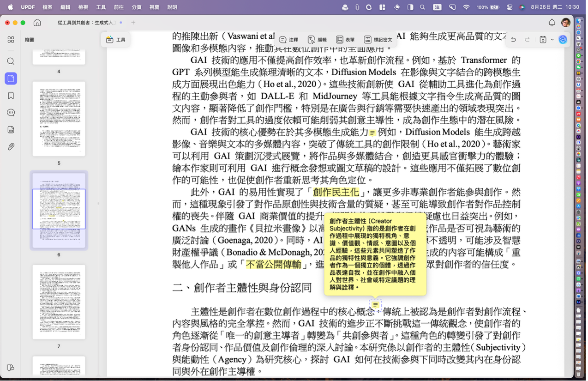Undo the last action
The width and height of the screenshot is (588, 381).
pyautogui.click(x=513, y=40)
